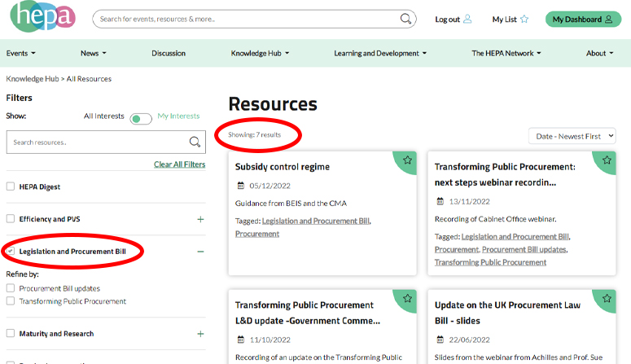Click the Clear All Filters link
The width and height of the screenshot is (631, 364).
(x=179, y=164)
